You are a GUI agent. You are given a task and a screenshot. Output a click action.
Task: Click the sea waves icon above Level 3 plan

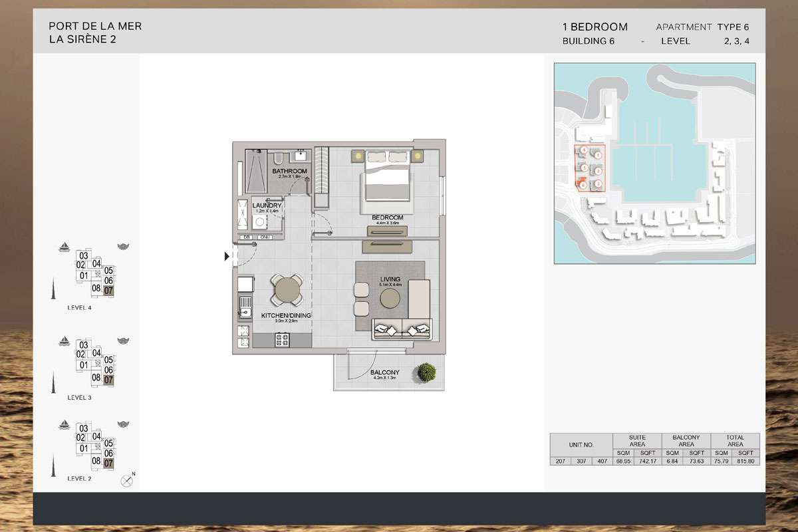(x=123, y=340)
